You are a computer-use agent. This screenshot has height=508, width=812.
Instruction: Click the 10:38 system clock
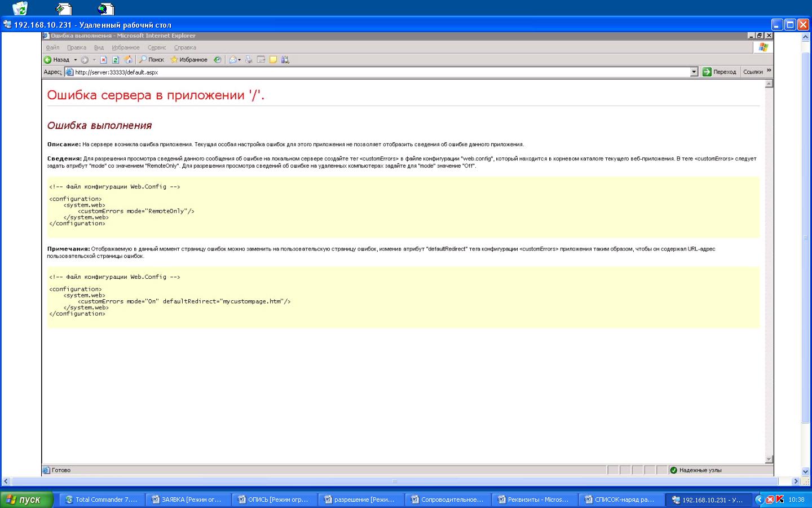(796, 500)
